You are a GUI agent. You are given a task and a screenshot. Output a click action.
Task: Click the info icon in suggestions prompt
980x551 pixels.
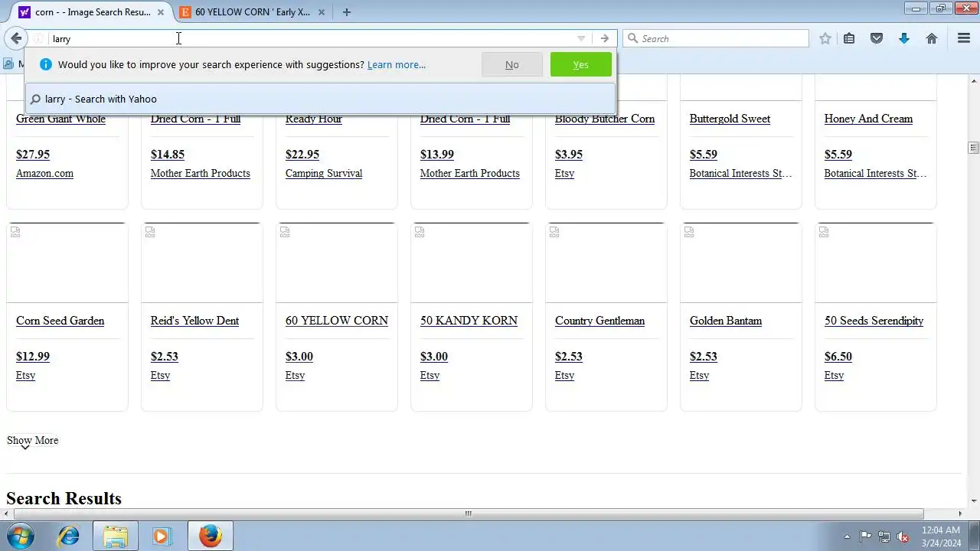coord(45,64)
